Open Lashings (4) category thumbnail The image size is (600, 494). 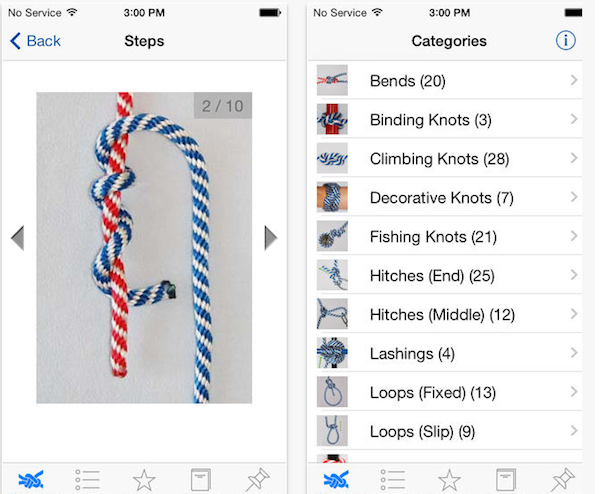(x=332, y=353)
